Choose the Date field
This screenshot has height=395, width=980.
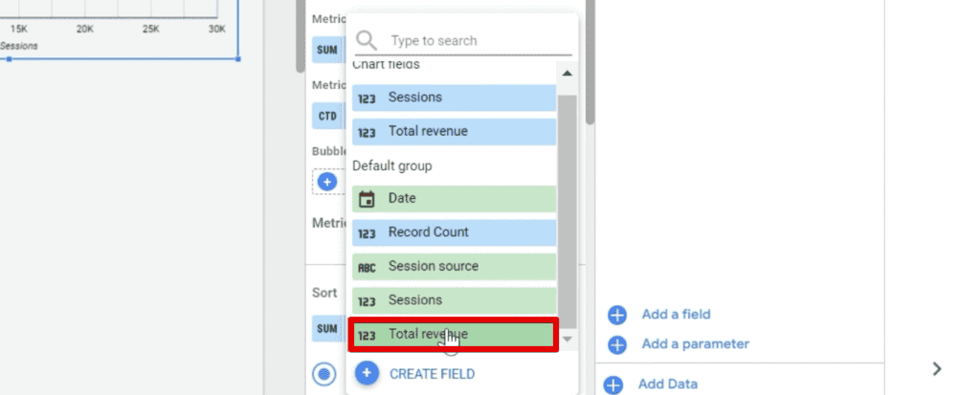coord(454,199)
